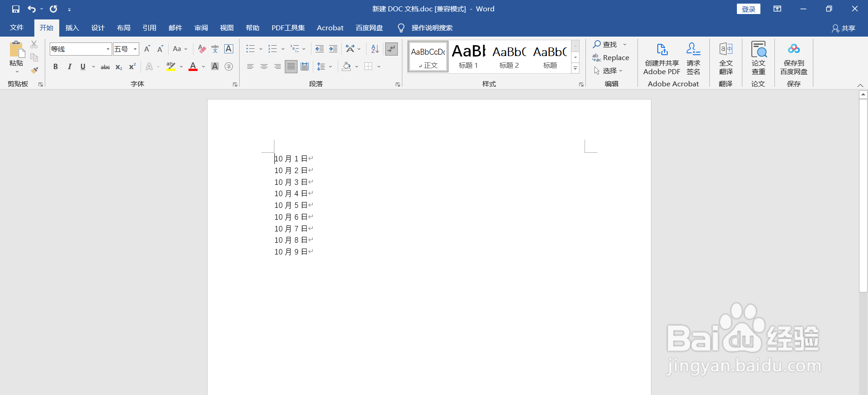Viewport: 868px width, 395px height.
Task: Switch to the 布局 tab
Action: (124, 28)
